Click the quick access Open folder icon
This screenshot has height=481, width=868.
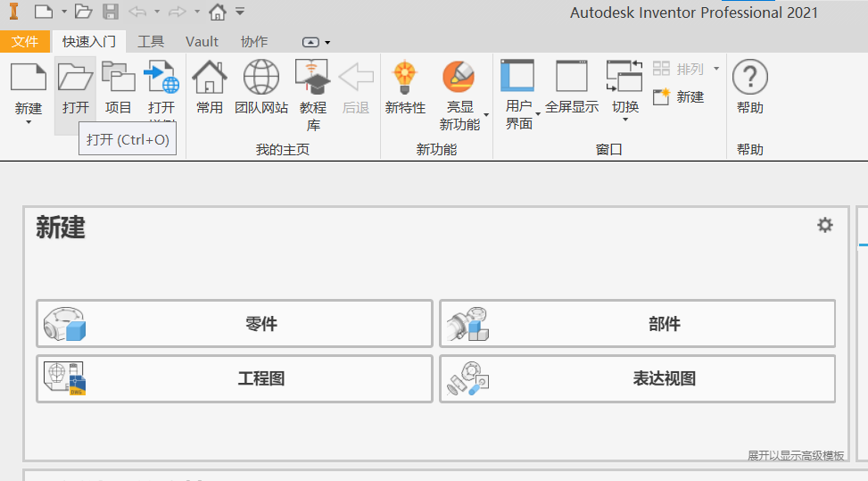(x=84, y=11)
